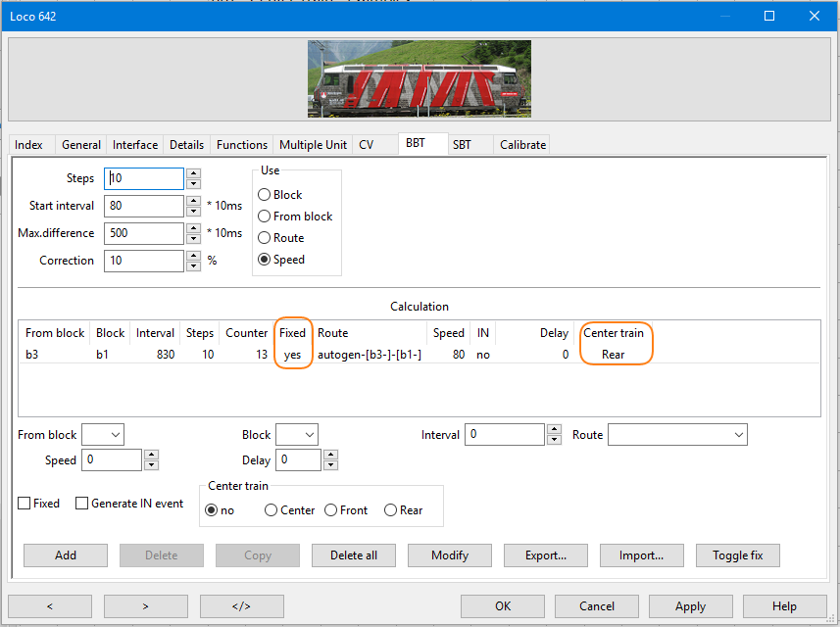
Task: Click the previous loco '<' button
Action: (49, 606)
